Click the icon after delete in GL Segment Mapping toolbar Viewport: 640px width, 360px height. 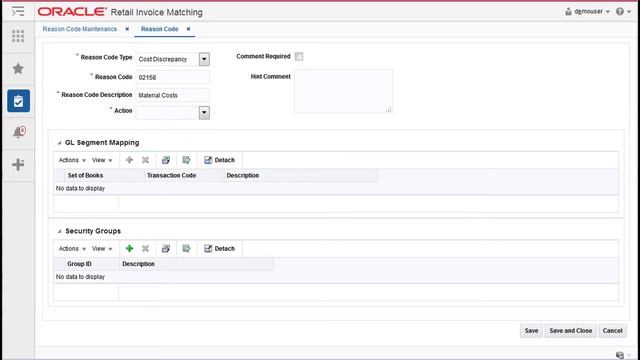click(166, 160)
